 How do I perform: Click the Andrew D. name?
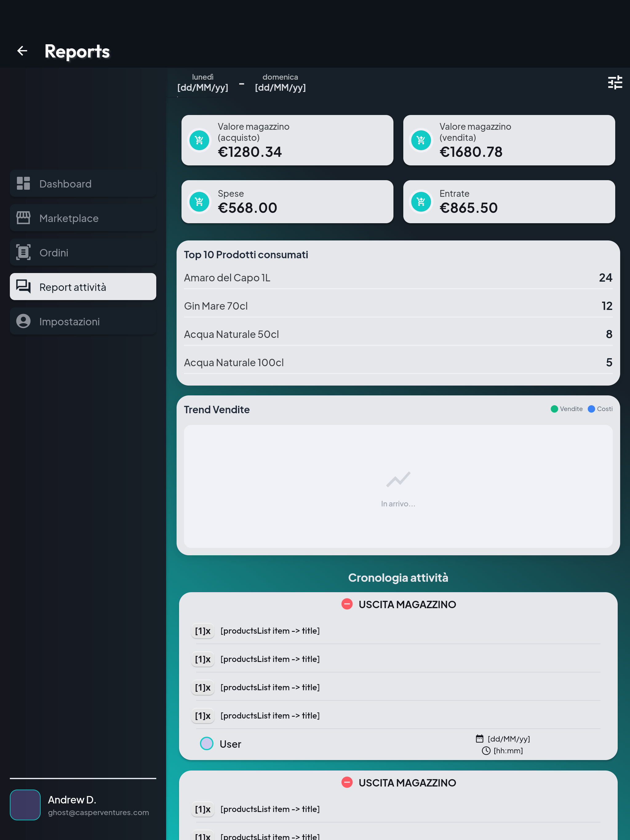pyautogui.click(x=72, y=800)
